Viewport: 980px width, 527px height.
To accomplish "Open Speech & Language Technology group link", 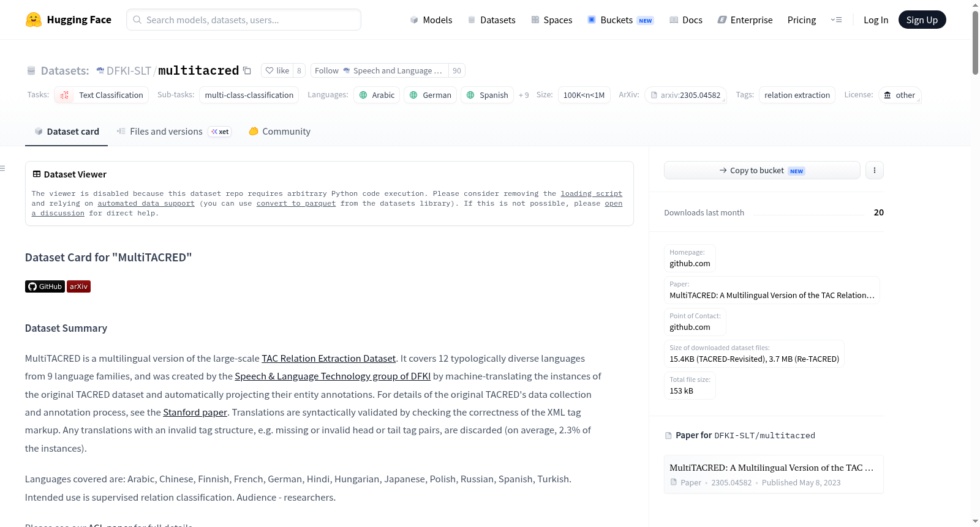I will (333, 376).
